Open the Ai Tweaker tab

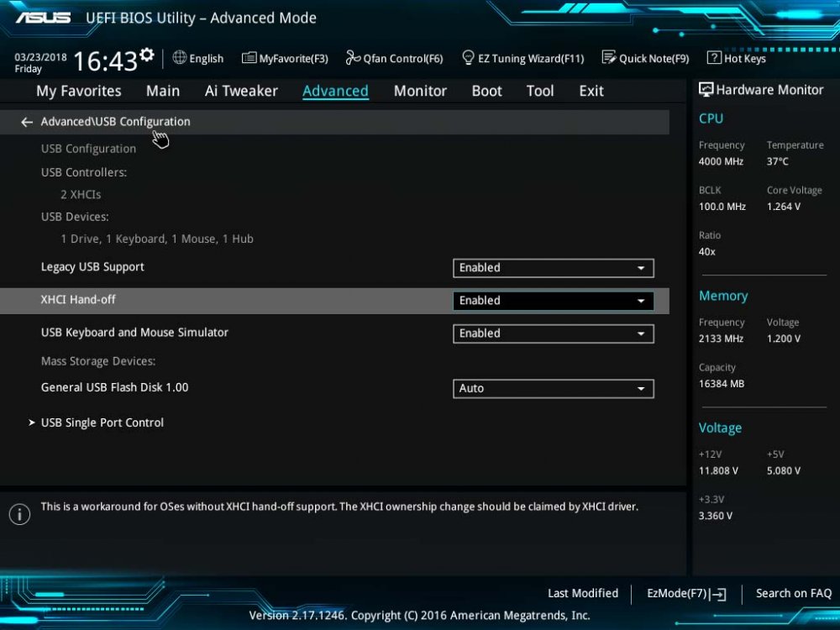tap(241, 91)
